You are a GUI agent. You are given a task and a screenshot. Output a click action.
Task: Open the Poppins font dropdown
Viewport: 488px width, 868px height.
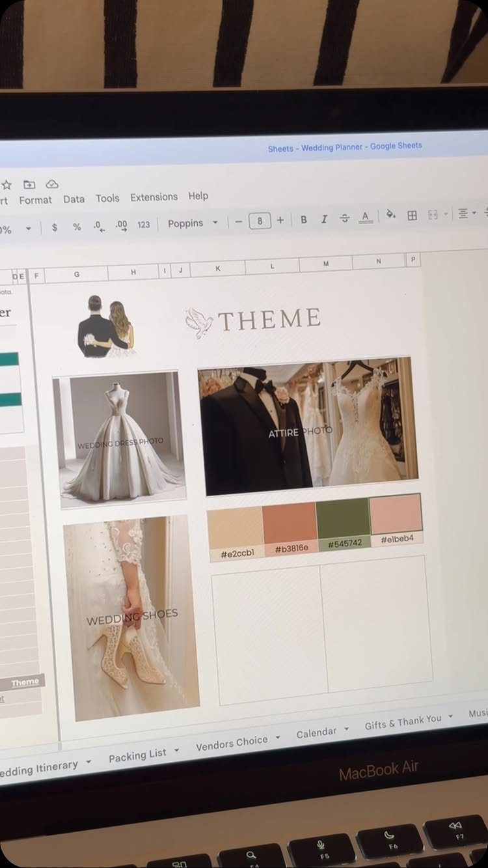(x=193, y=223)
